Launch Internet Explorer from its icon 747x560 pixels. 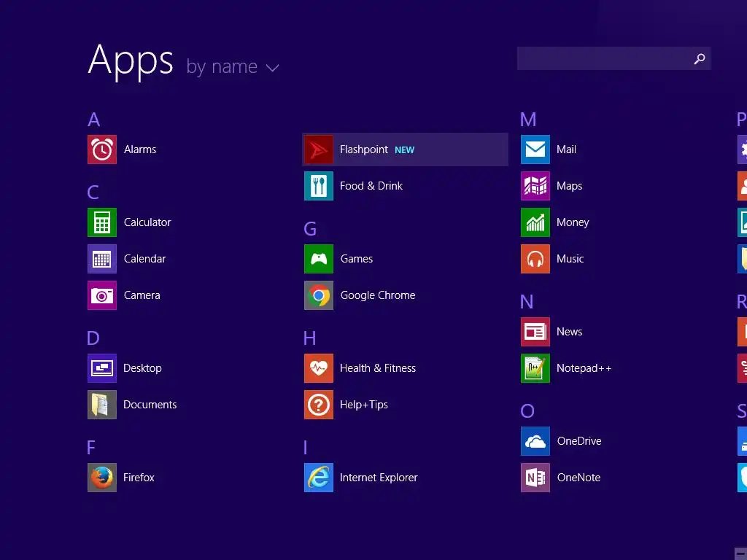pyautogui.click(x=319, y=478)
